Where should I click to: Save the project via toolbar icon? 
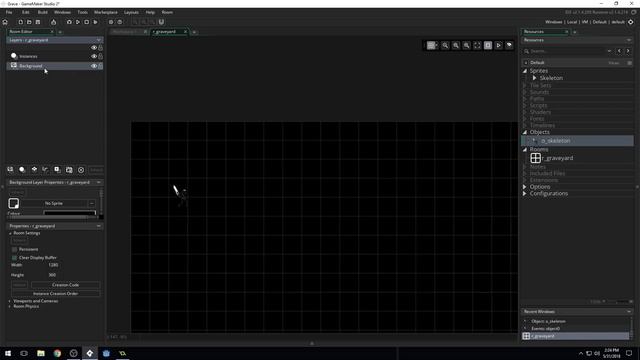tap(38, 22)
